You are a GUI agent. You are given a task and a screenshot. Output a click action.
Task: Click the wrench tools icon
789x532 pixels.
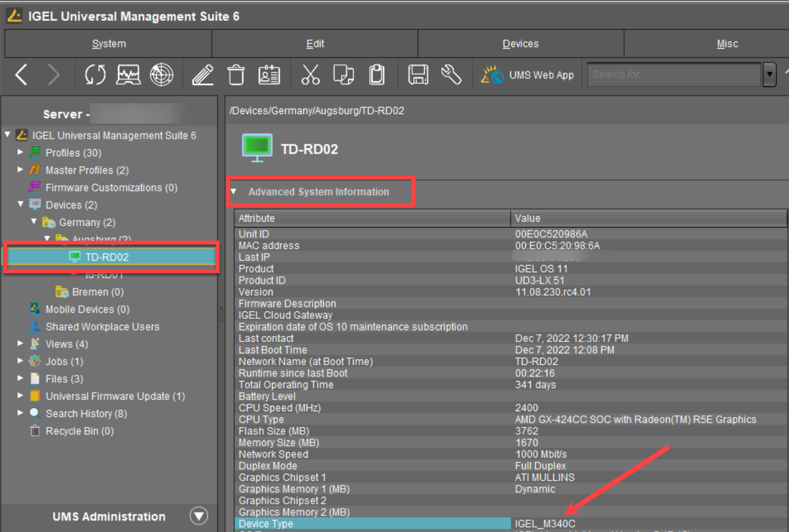tap(451, 75)
